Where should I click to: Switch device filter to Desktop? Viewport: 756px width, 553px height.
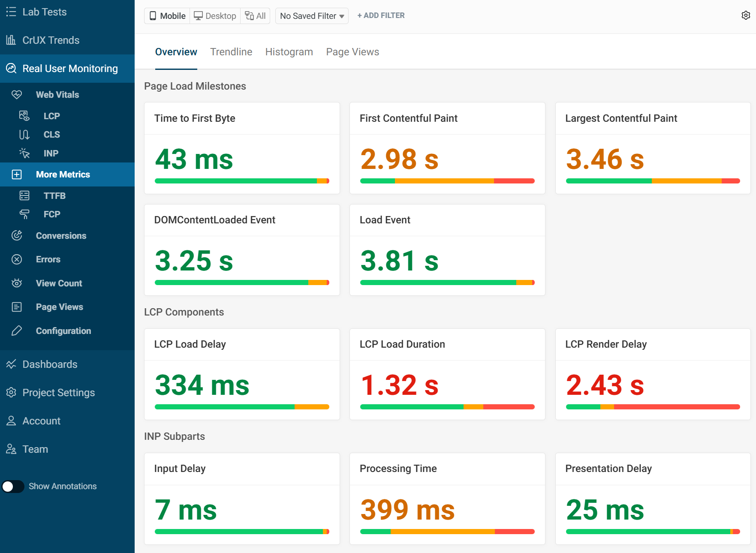(215, 15)
